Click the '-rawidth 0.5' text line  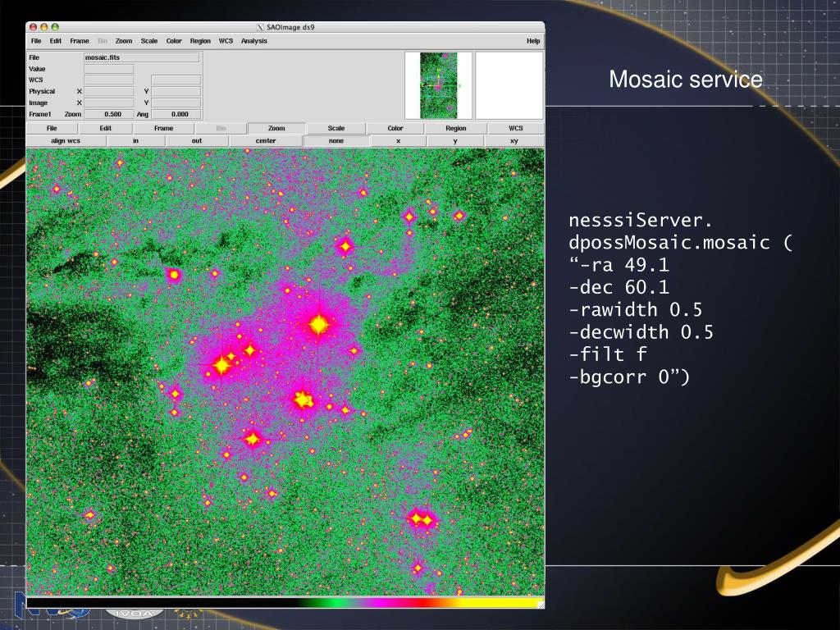pos(636,309)
